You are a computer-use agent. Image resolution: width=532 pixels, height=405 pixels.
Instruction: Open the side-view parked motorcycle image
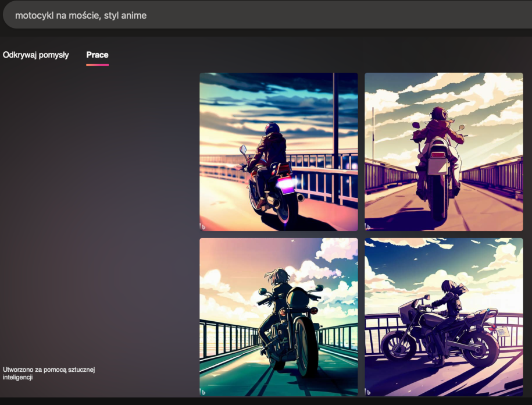coord(444,317)
